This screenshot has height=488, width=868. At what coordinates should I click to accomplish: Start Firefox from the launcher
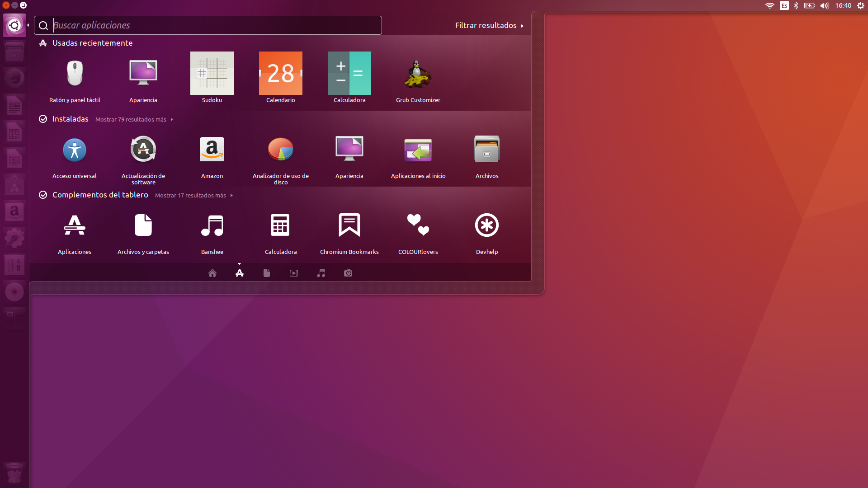coord(14,77)
